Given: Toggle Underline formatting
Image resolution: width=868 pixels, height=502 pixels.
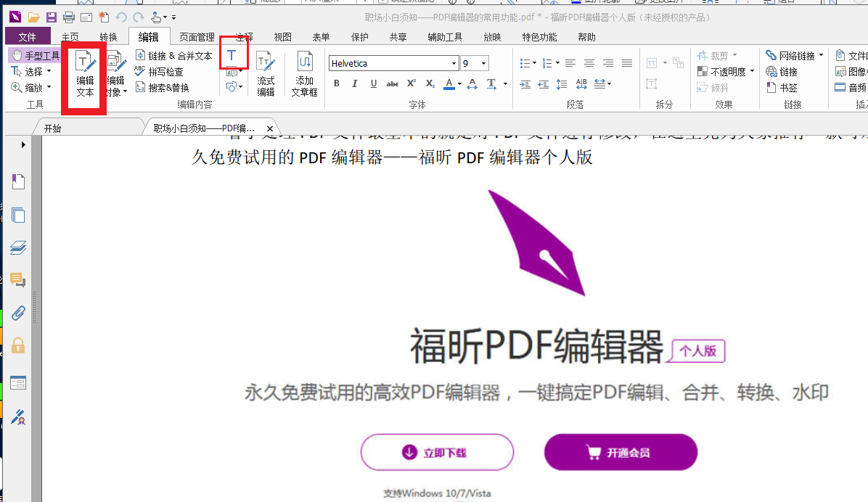Looking at the screenshot, I should 374,83.
